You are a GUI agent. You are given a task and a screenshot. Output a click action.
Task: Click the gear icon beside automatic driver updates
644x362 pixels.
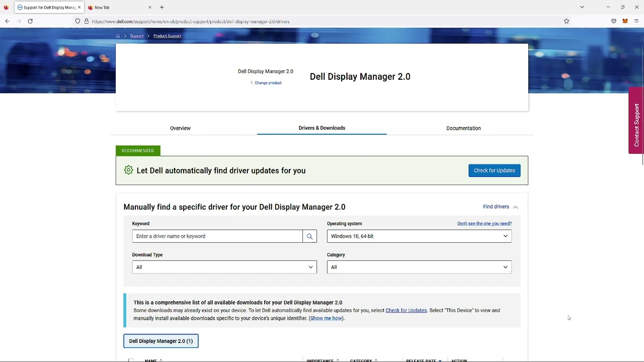128,170
